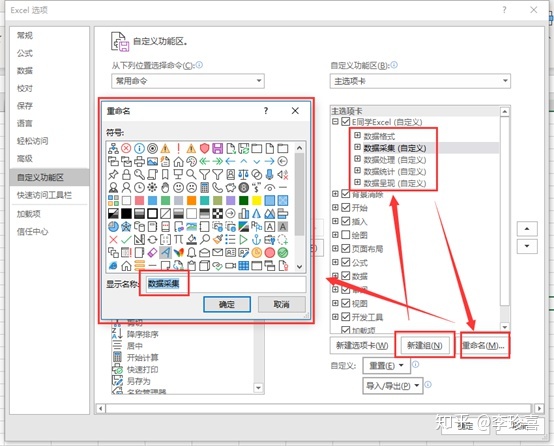Choose the pushpin symbol icon
Viewport: 554px width, 446px height.
click(113, 175)
